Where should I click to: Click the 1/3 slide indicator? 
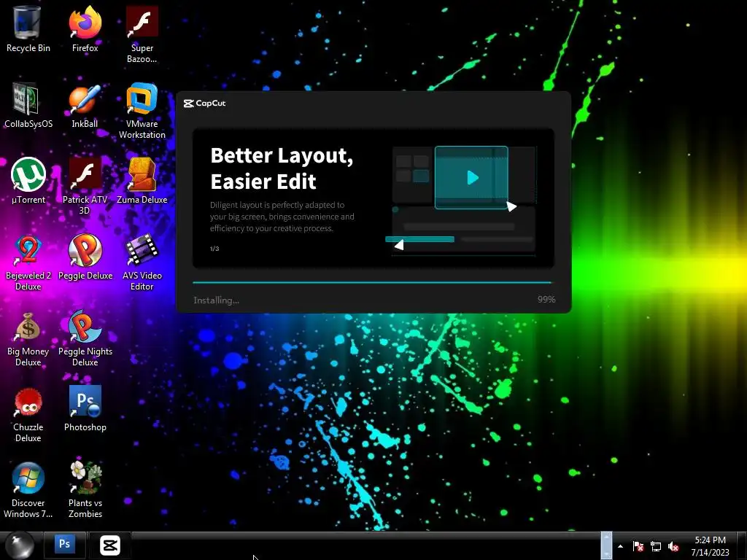coord(214,249)
